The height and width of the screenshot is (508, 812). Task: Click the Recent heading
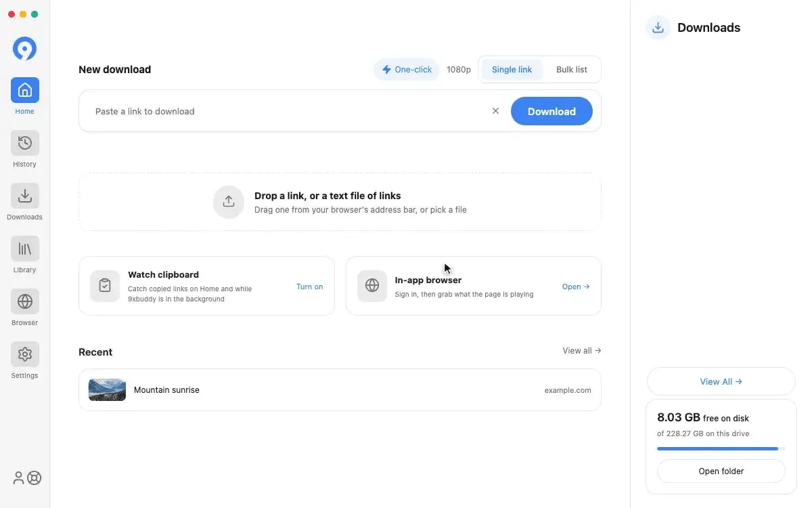[95, 352]
